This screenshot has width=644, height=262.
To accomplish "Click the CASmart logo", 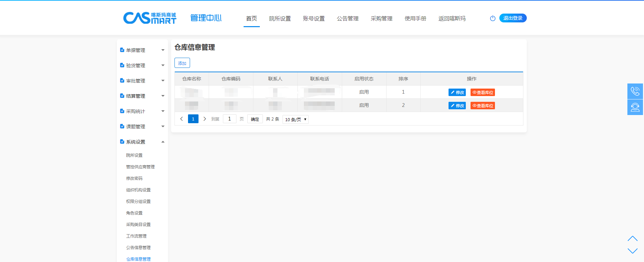I will 150,18.
